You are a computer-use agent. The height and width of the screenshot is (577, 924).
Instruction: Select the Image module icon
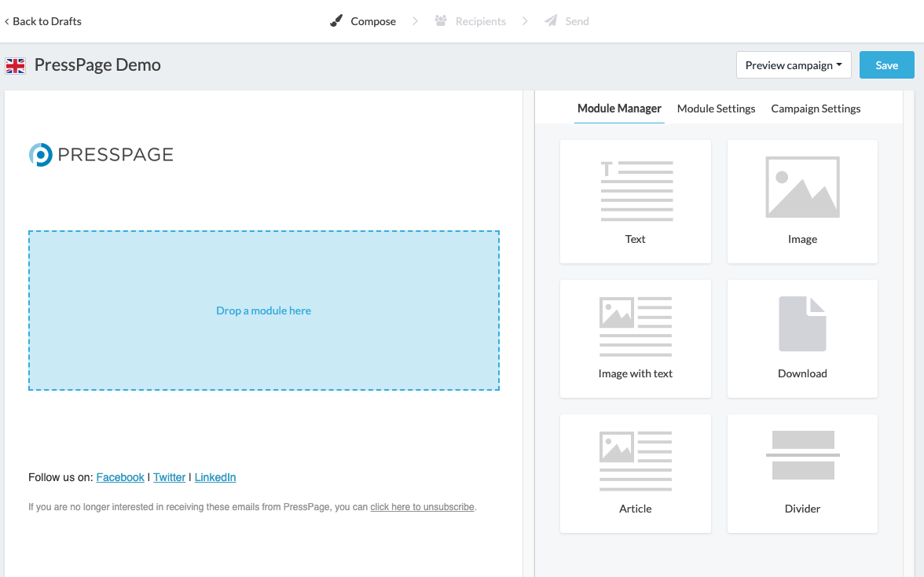pyautogui.click(x=801, y=187)
